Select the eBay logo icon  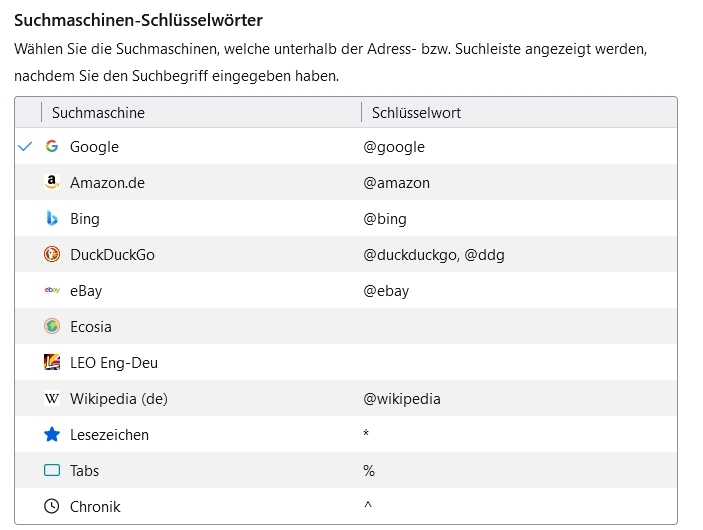point(52,291)
